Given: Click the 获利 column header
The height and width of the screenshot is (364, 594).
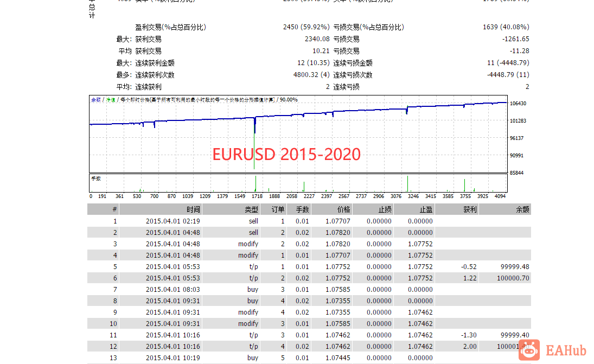Looking at the screenshot, I should point(457,209).
